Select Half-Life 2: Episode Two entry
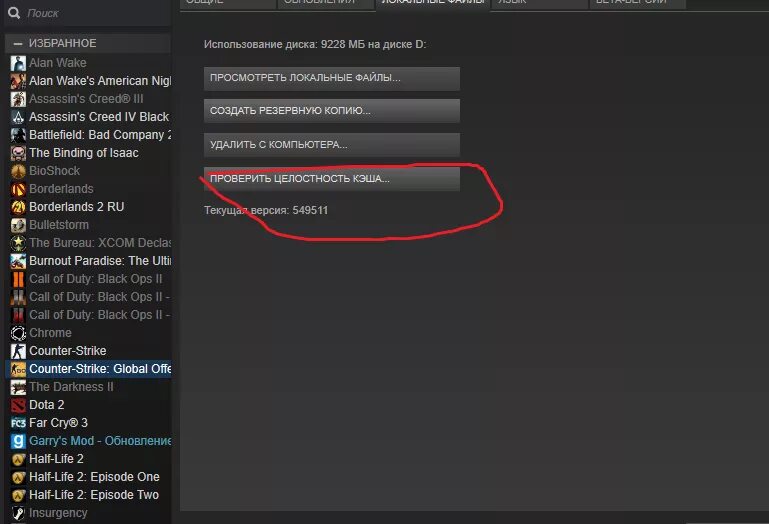Image resolution: width=769 pixels, height=524 pixels. click(90, 495)
